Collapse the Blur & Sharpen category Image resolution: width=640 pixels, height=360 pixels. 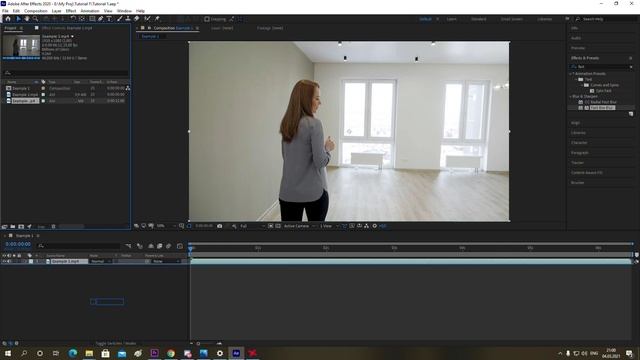click(x=571, y=97)
